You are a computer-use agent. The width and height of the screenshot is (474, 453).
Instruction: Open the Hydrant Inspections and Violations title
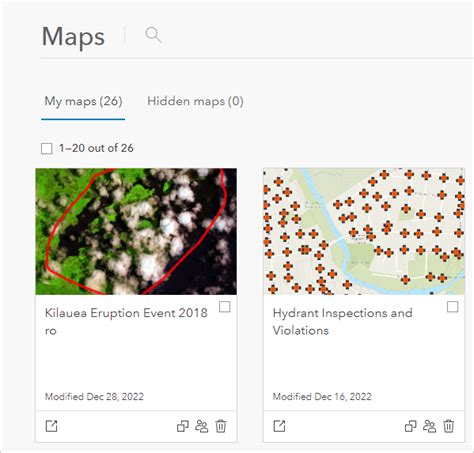coord(342,321)
